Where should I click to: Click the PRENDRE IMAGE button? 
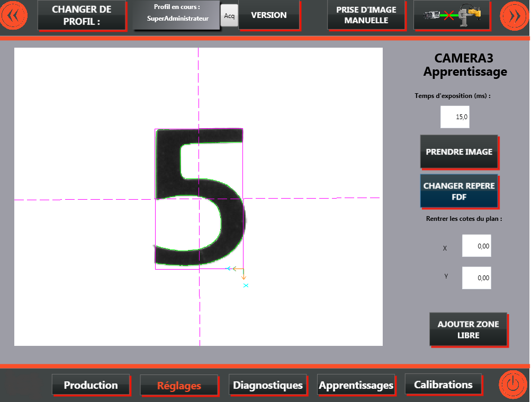click(459, 152)
